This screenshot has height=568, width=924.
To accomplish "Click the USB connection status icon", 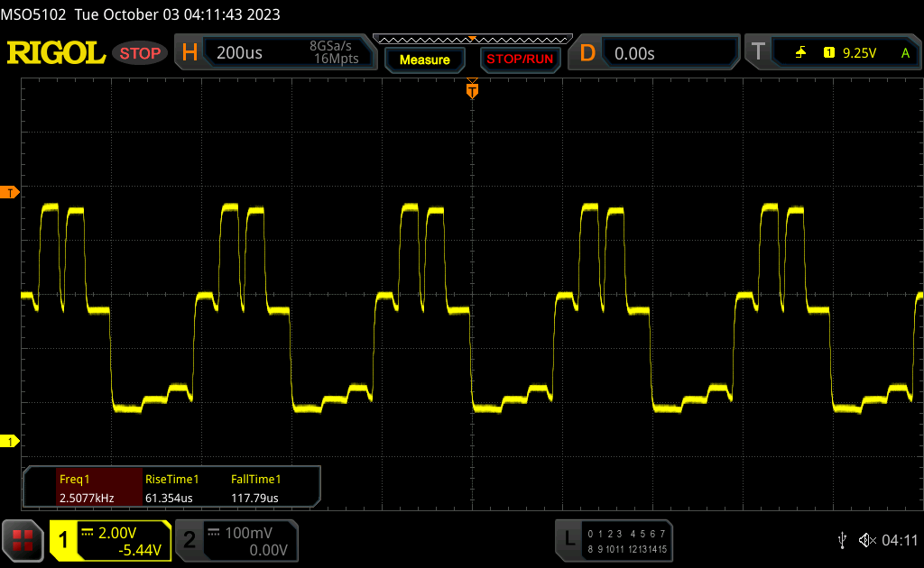I will click(x=842, y=539).
